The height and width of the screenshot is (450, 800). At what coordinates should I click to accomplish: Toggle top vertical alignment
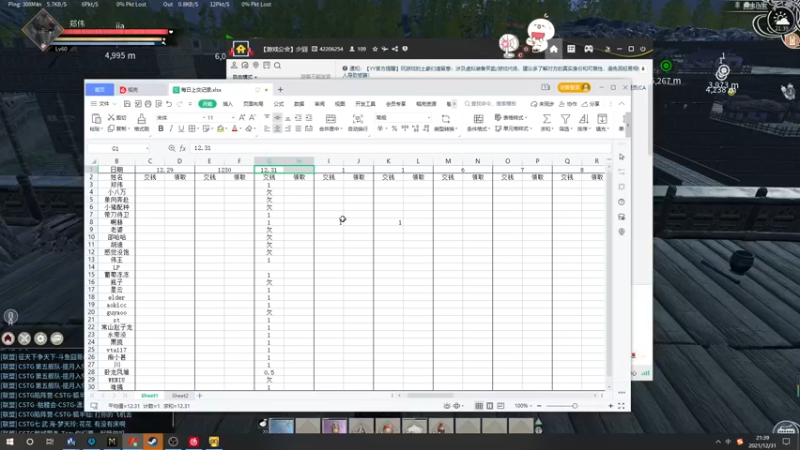[267, 117]
